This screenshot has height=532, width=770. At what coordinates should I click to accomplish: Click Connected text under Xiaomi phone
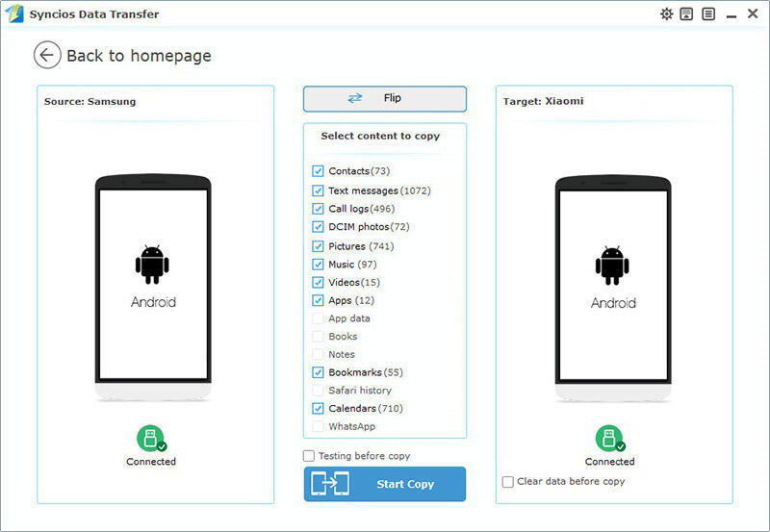(x=610, y=462)
